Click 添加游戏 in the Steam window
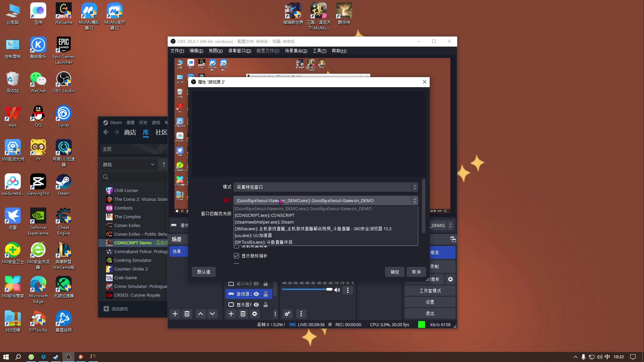This screenshot has width=644, height=362. [116, 309]
